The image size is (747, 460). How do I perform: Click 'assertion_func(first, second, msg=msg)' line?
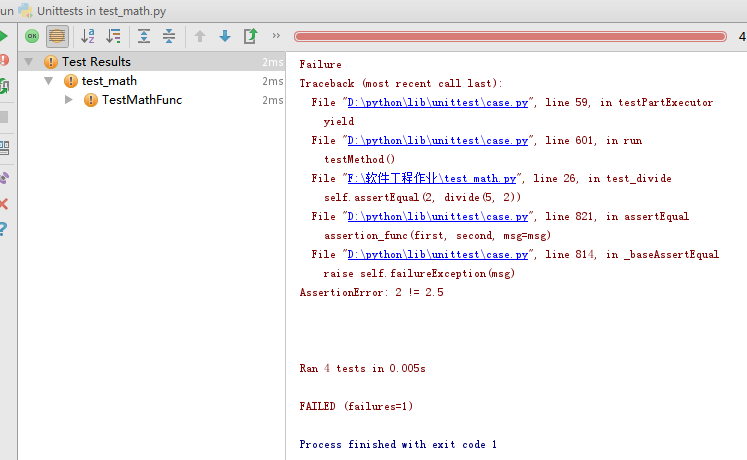437,235
